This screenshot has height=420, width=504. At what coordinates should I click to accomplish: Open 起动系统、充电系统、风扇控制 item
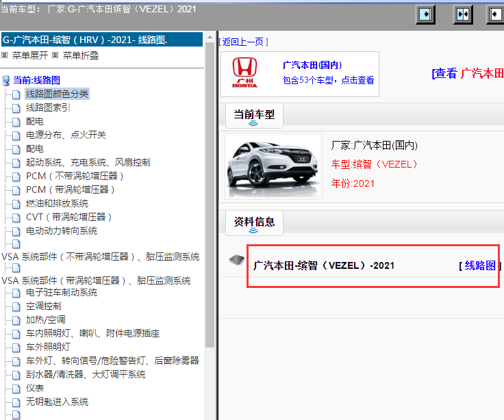(x=88, y=163)
